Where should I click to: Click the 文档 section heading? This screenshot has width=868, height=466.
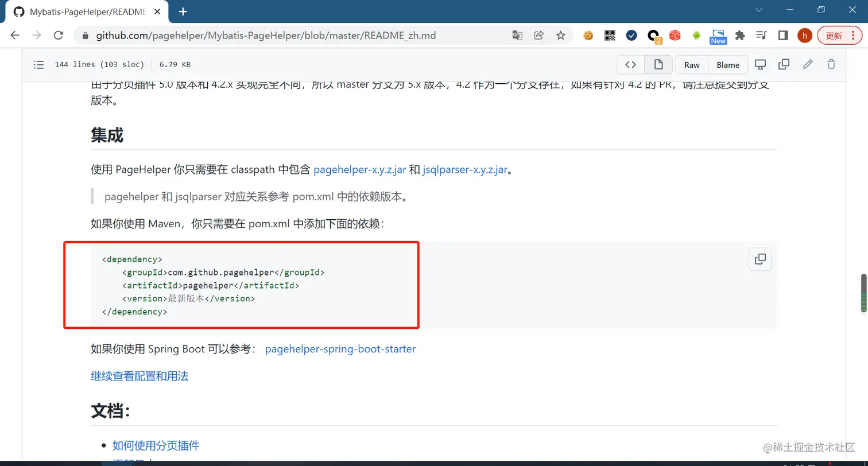tap(111, 411)
